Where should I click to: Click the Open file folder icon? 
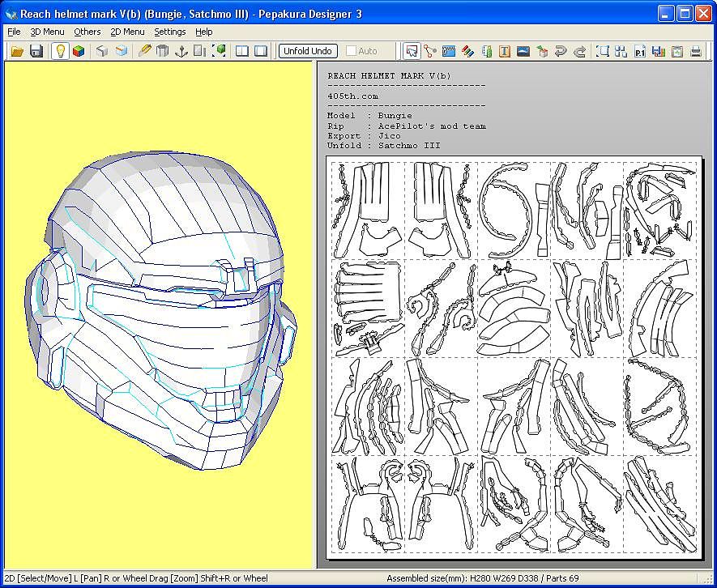(17, 51)
